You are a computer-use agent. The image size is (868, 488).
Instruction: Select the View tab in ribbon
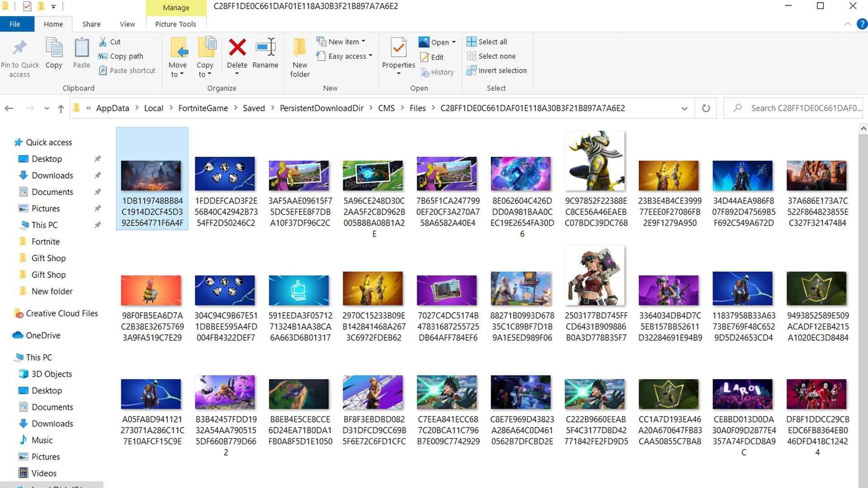[127, 24]
